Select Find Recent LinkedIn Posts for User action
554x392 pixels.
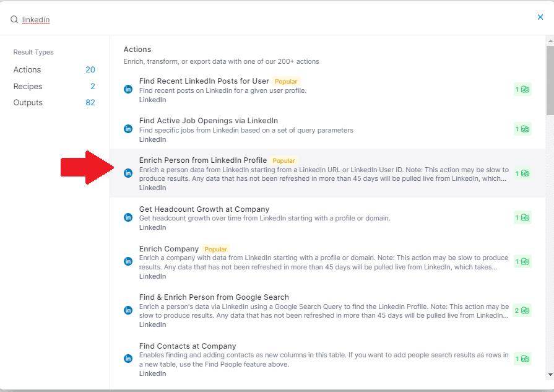click(x=204, y=81)
